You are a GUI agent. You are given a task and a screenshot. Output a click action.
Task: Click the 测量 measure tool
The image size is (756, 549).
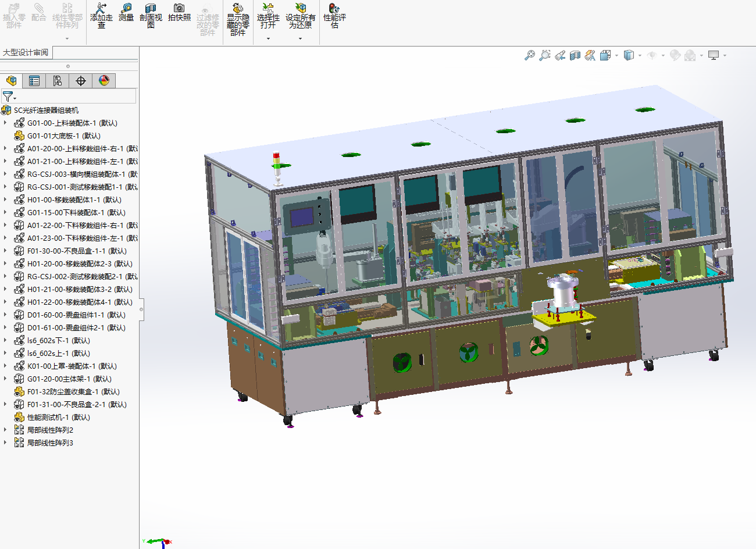(x=126, y=13)
